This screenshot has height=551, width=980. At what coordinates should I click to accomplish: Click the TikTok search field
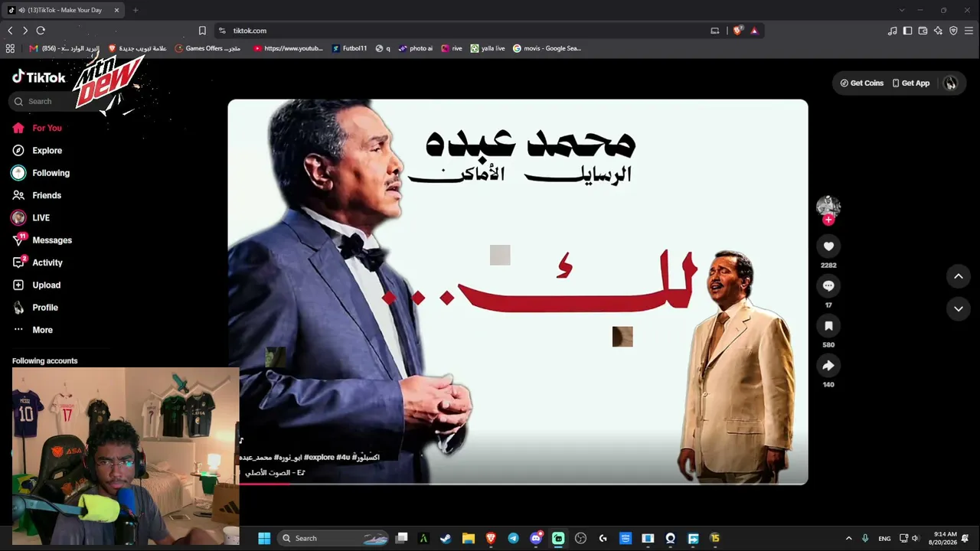(57, 101)
